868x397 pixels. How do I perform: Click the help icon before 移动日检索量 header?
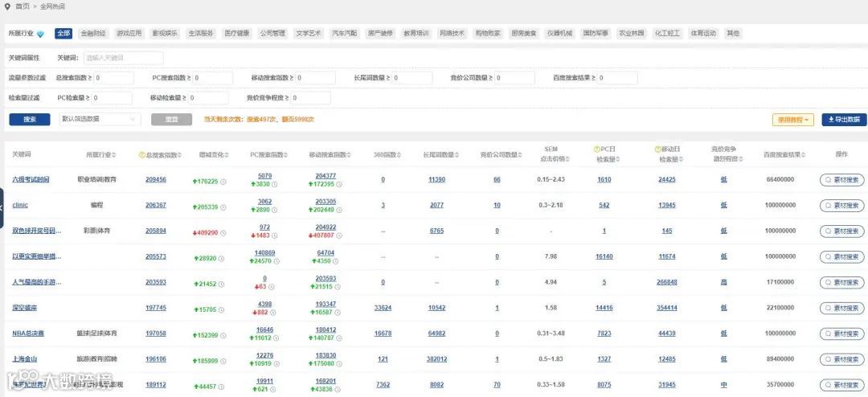point(657,149)
